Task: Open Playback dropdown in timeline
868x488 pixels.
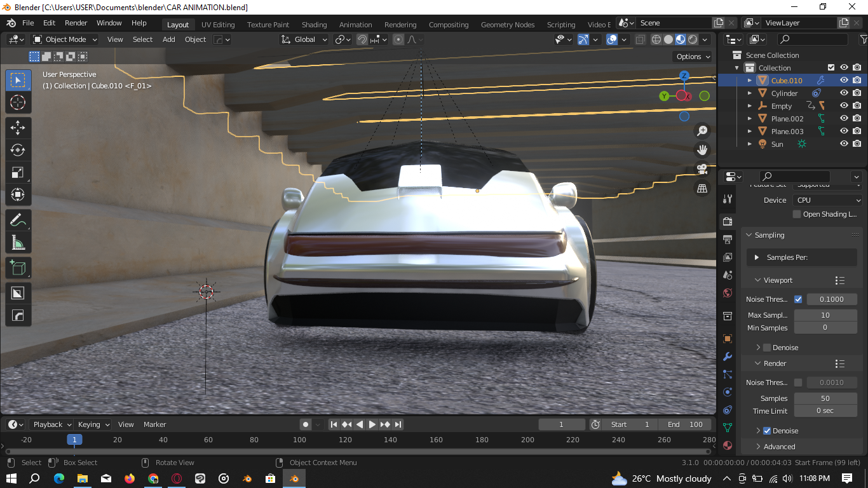Action: tap(52, 424)
